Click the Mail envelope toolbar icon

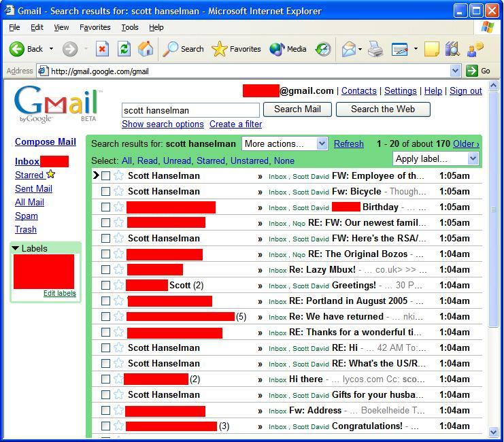349,49
